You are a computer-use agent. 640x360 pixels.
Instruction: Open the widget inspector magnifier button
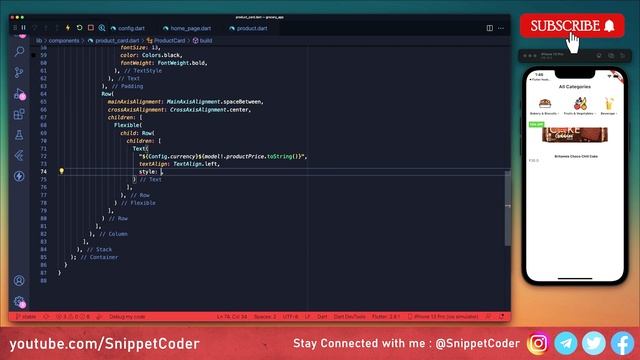tap(102, 28)
